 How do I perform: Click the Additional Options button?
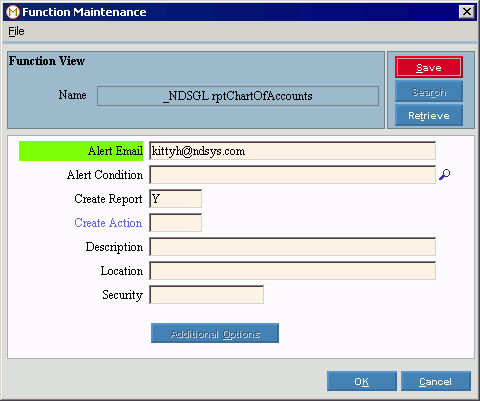point(215,333)
